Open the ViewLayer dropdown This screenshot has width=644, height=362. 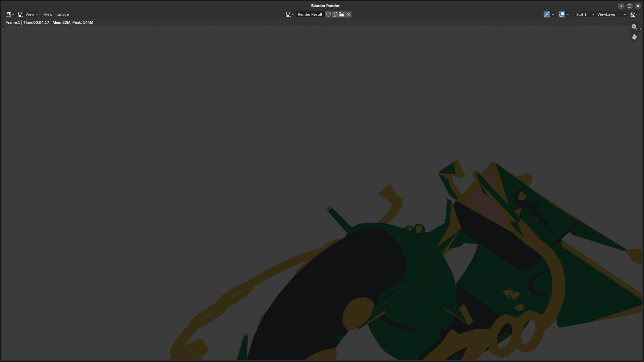click(x=611, y=14)
